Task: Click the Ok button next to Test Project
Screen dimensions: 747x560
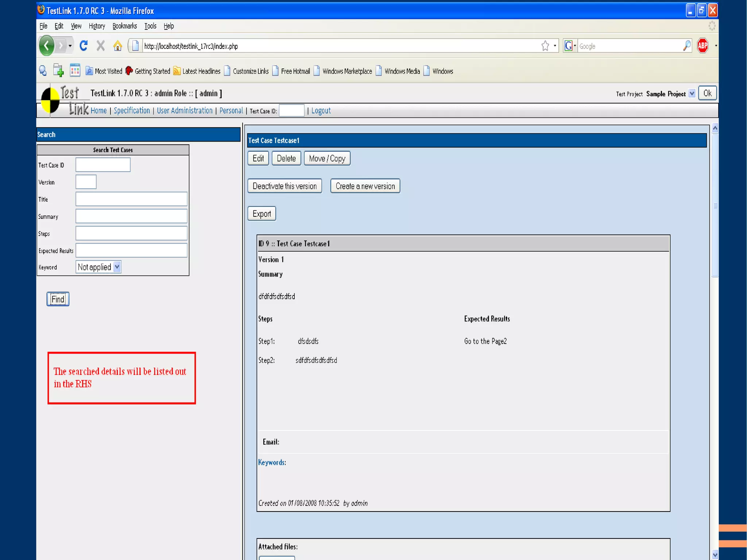Action: click(x=707, y=93)
